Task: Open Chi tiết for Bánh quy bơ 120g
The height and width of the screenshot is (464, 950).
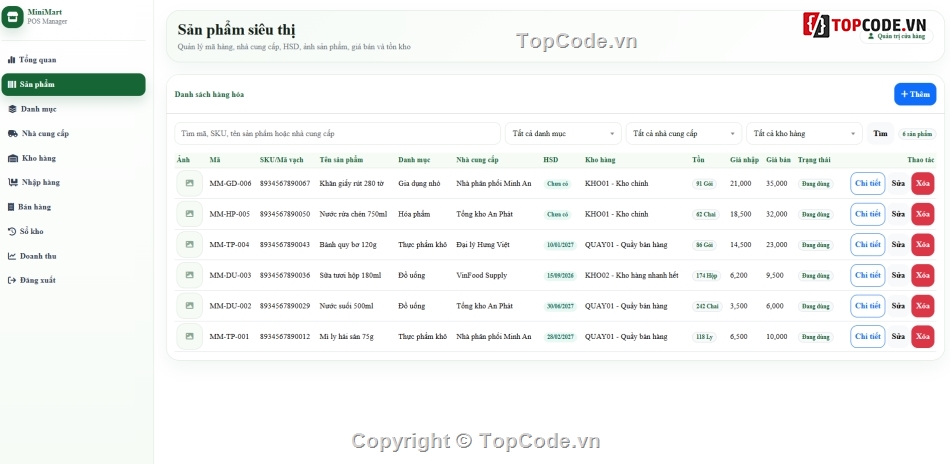Action: (868, 245)
